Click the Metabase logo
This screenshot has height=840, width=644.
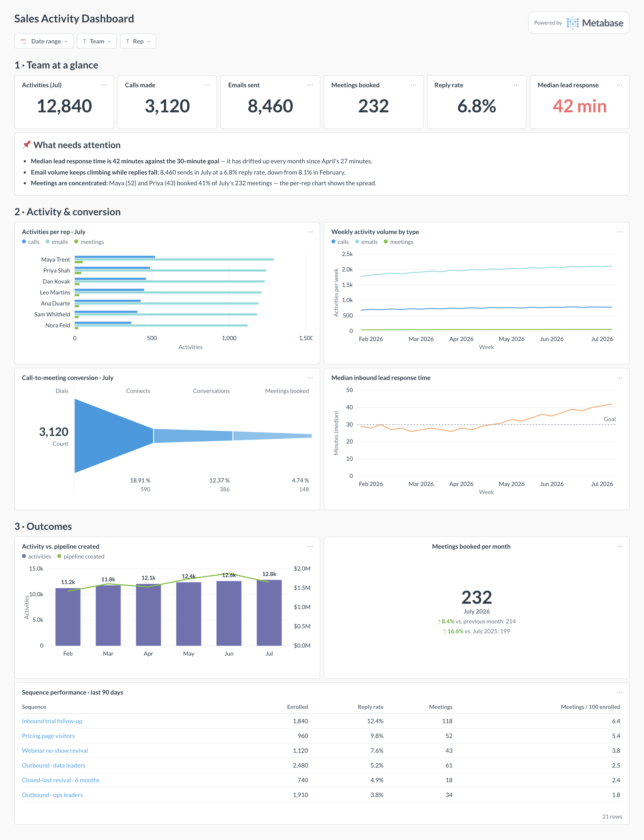click(595, 23)
